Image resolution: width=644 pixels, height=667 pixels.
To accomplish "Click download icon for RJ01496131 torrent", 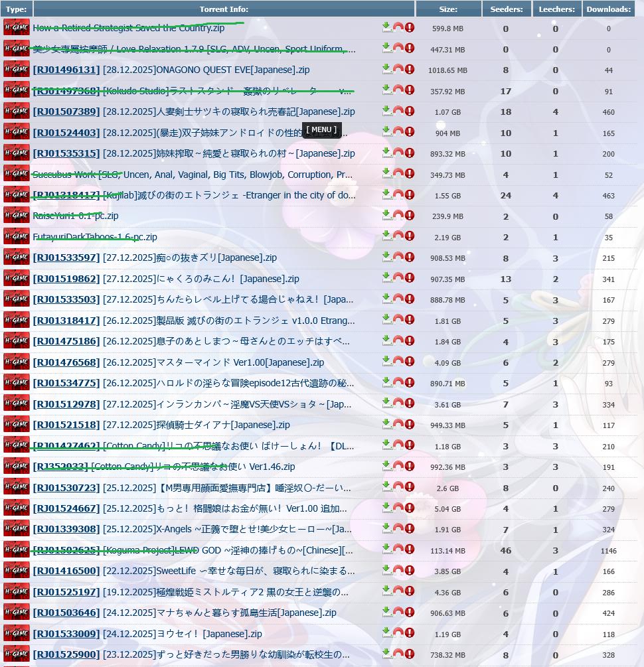I will click(x=387, y=69).
